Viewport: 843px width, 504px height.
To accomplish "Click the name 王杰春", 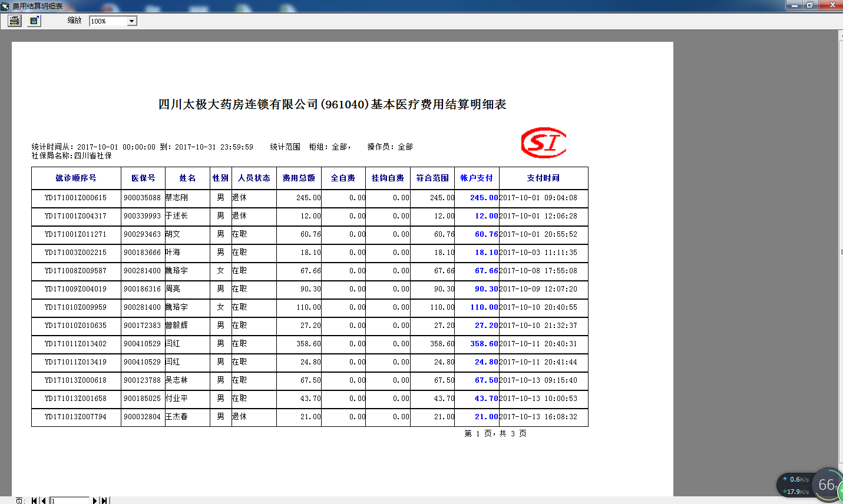I will (x=177, y=417).
